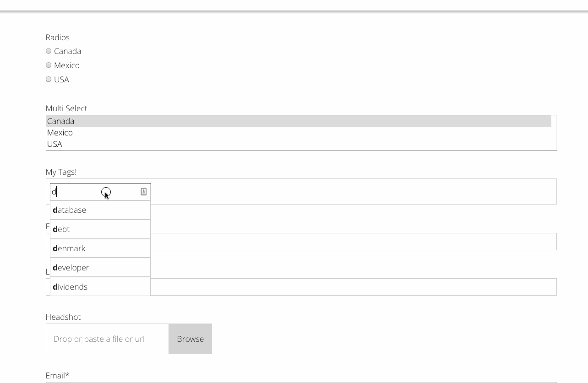Click the "My Tags!" label

click(x=61, y=172)
